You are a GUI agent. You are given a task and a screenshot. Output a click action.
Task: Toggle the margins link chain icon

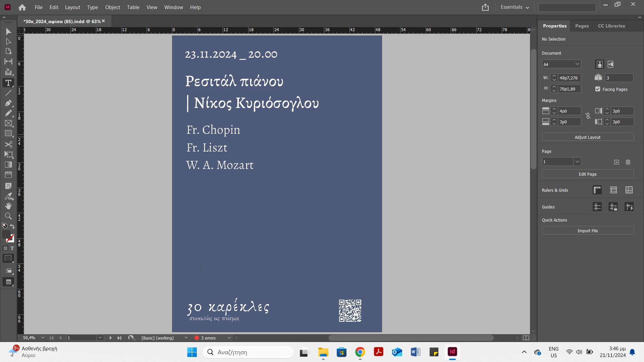tap(588, 116)
